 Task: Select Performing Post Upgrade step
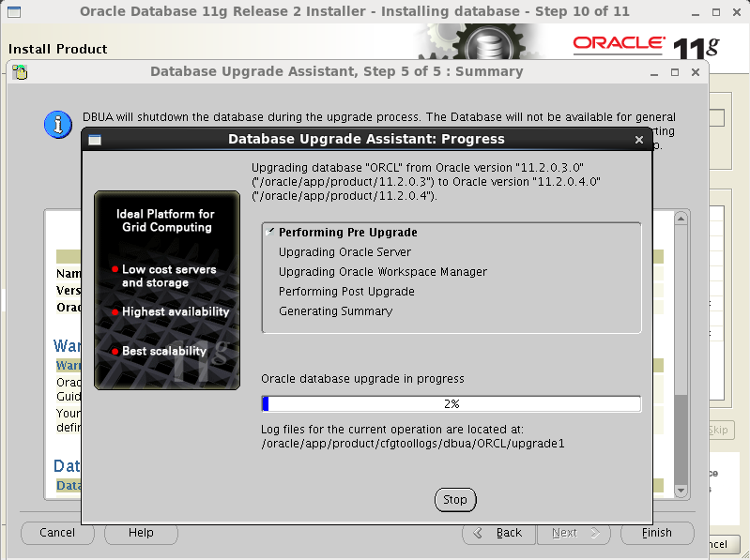(346, 291)
